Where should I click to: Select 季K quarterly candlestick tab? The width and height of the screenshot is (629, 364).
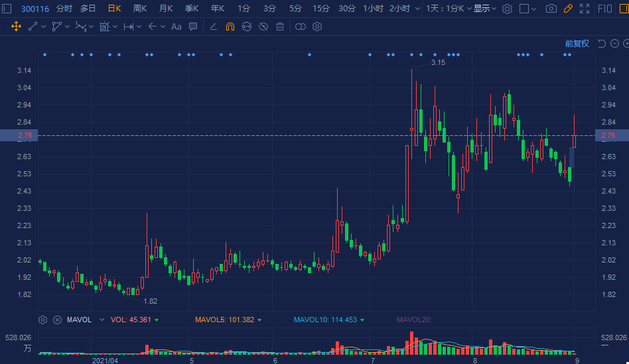[192, 9]
